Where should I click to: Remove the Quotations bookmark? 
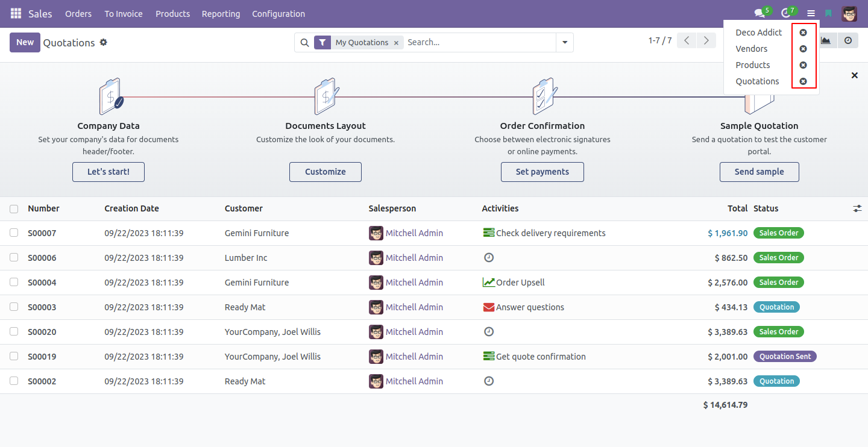coord(803,81)
